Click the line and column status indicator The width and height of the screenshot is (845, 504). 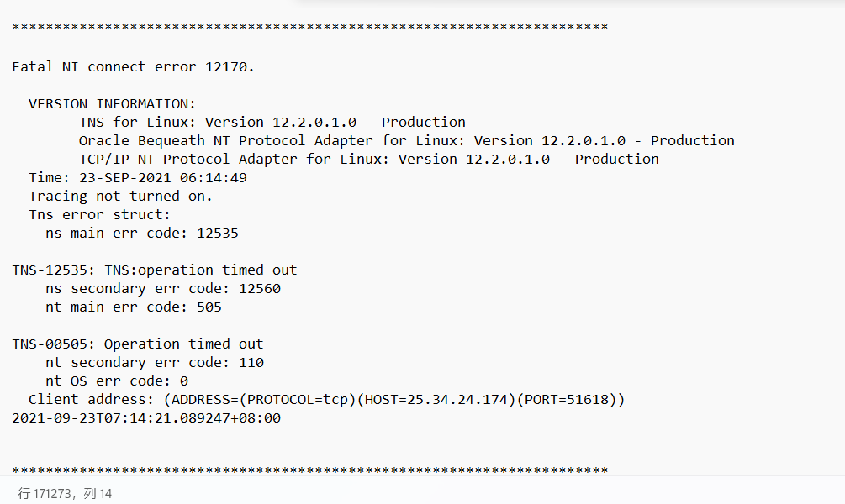click(x=65, y=493)
